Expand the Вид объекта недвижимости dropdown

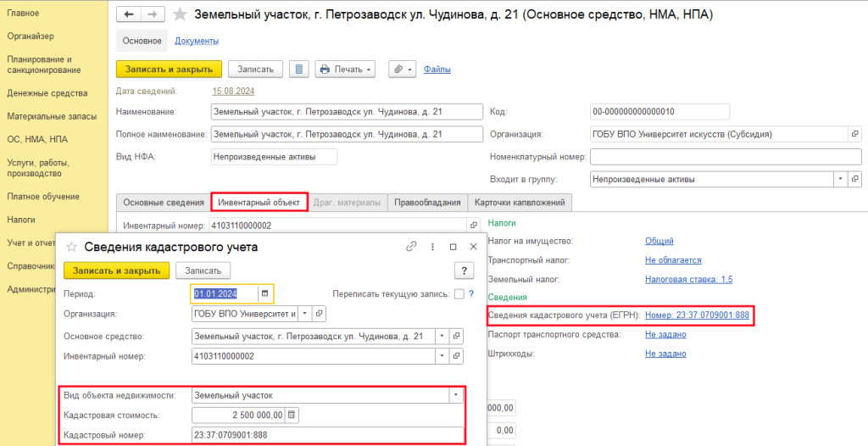point(457,395)
